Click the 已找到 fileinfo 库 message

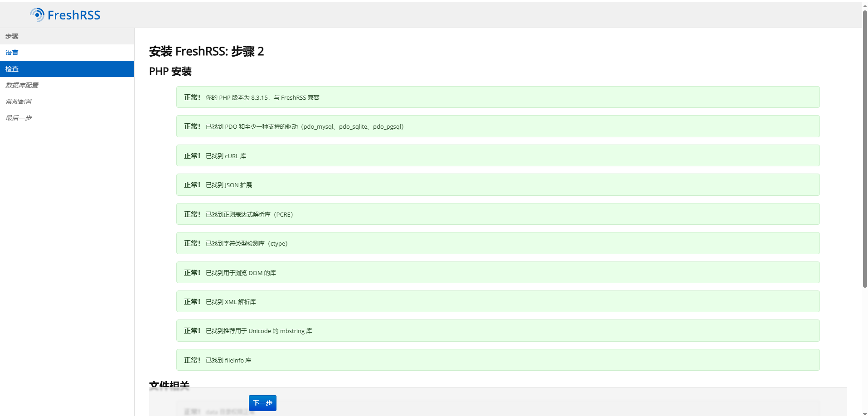(x=498, y=360)
